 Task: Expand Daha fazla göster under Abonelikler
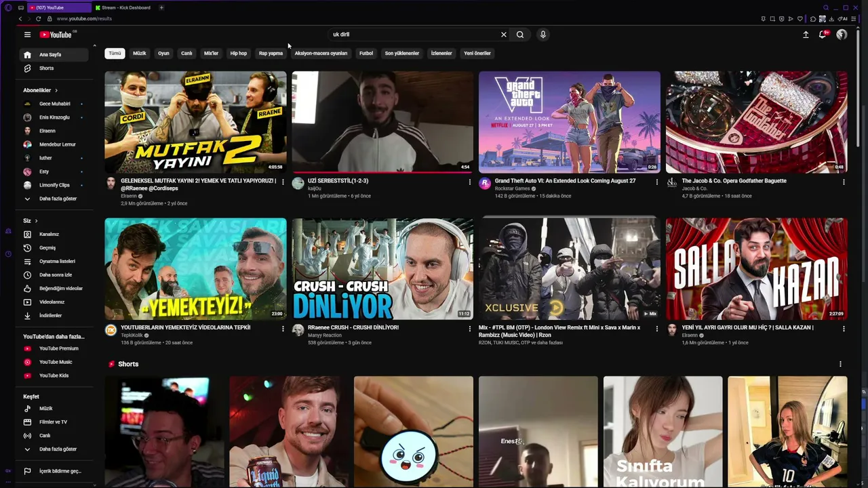[54, 199]
